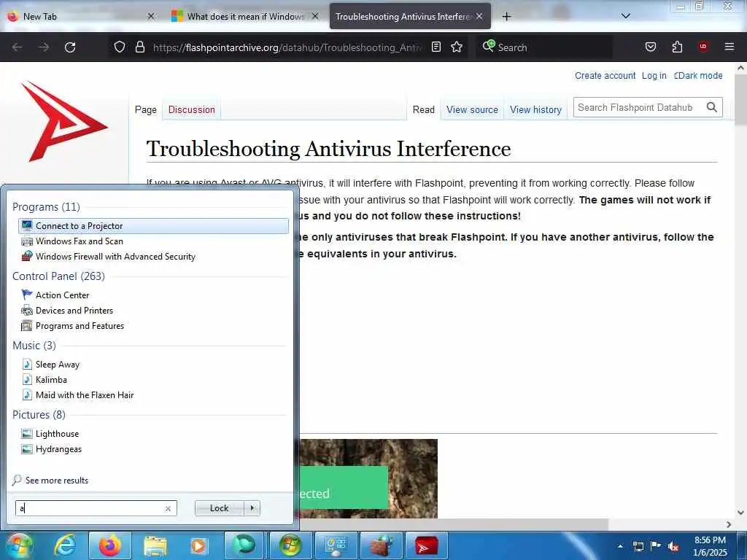
Task: Click the Flashpoint logo
Action: coord(63,121)
